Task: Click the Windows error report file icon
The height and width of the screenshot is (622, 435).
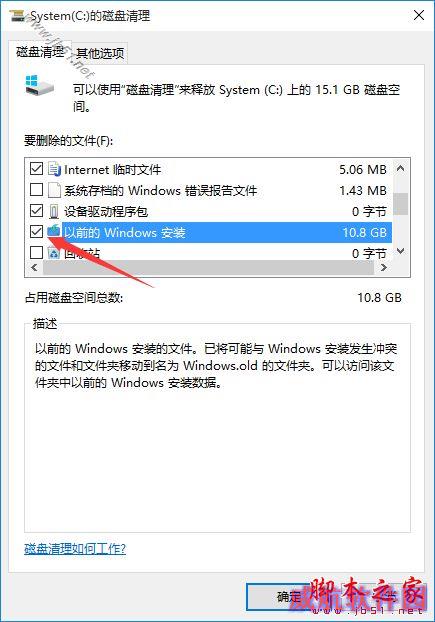Action: coord(54,190)
